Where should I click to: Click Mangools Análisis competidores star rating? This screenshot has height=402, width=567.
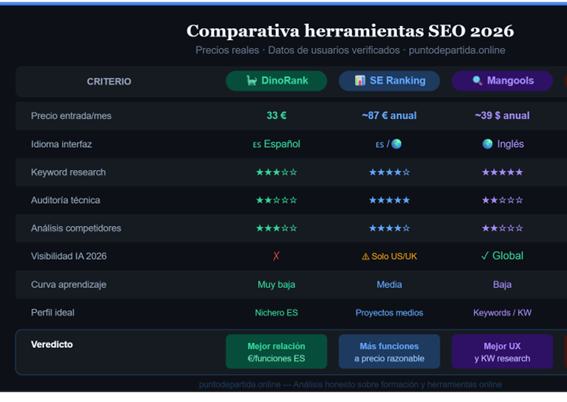click(x=502, y=228)
